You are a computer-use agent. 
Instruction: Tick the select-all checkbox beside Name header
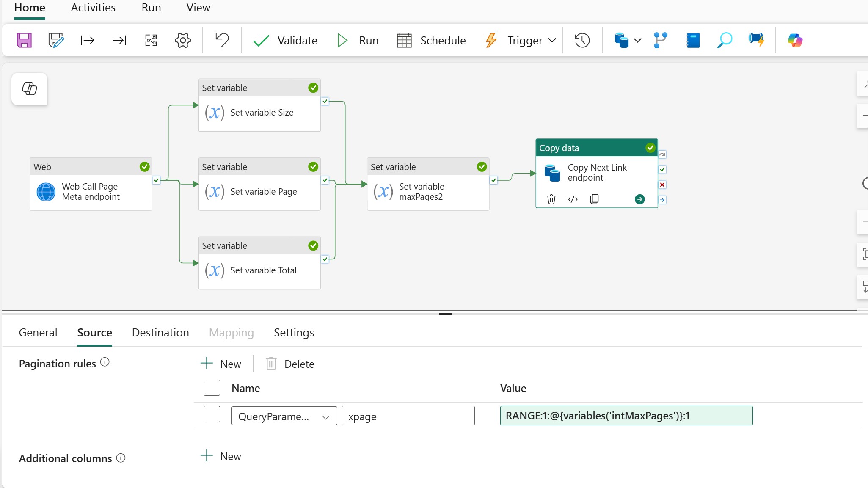[212, 388]
